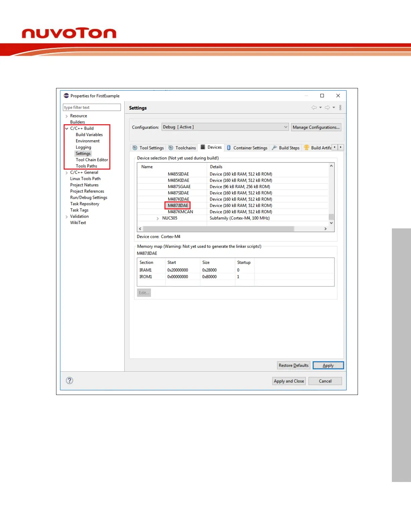Image resolution: width=411 pixels, height=532 pixels.
Task: Open the Configuration combo box
Action: tap(225, 127)
